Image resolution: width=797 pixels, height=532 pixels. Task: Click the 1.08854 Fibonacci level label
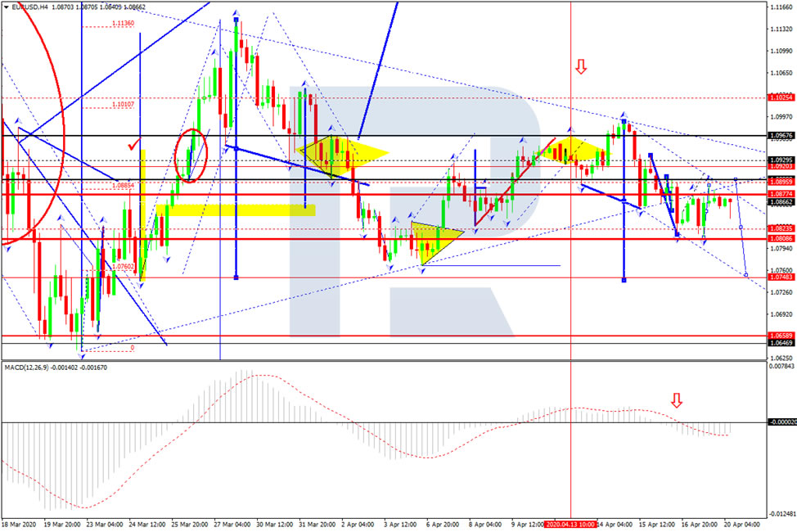click(x=123, y=186)
